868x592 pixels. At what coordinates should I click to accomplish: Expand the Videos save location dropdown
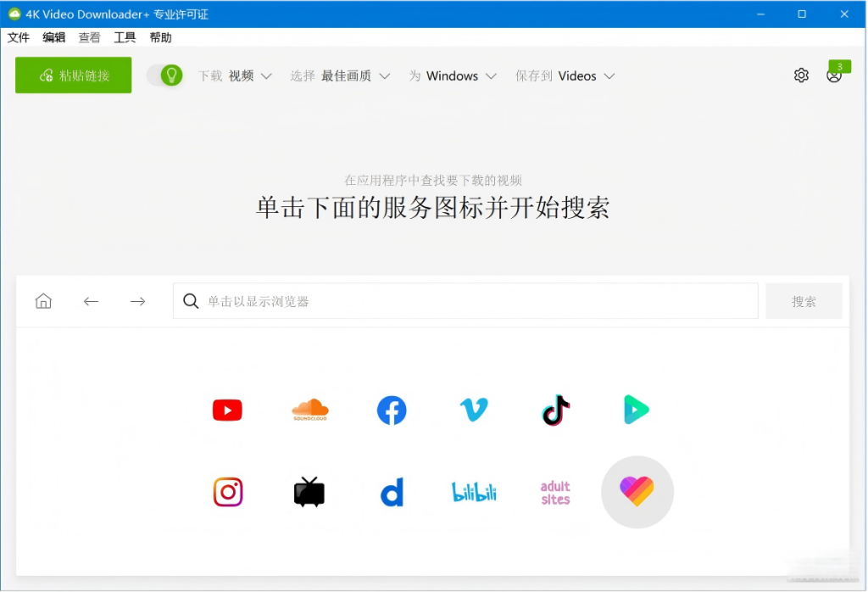coord(587,75)
